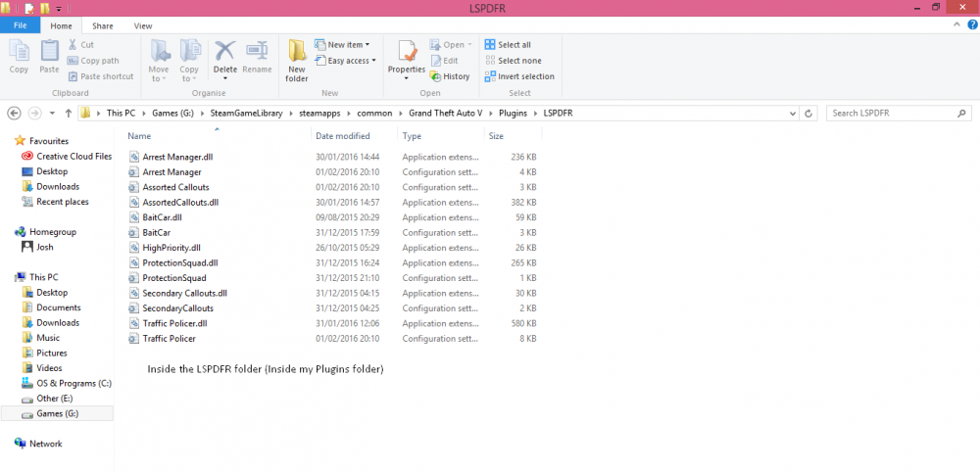Select the ProtectionSquad.dll file
980x472 pixels.
(x=173, y=262)
